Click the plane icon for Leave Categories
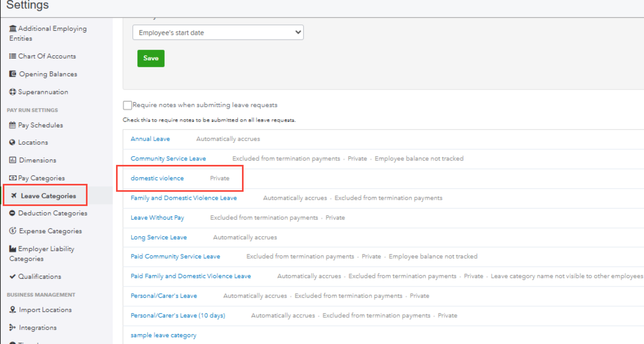The image size is (644, 344). [x=14, y=196]
